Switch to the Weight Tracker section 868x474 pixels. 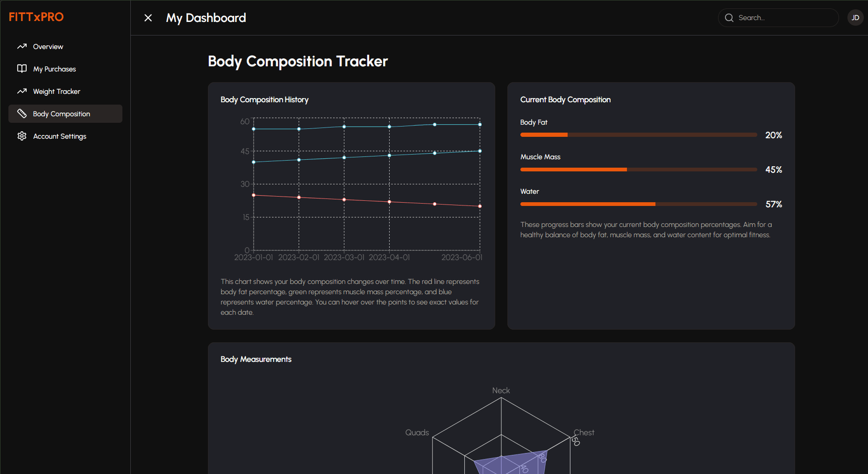click(x=57, y=91)
